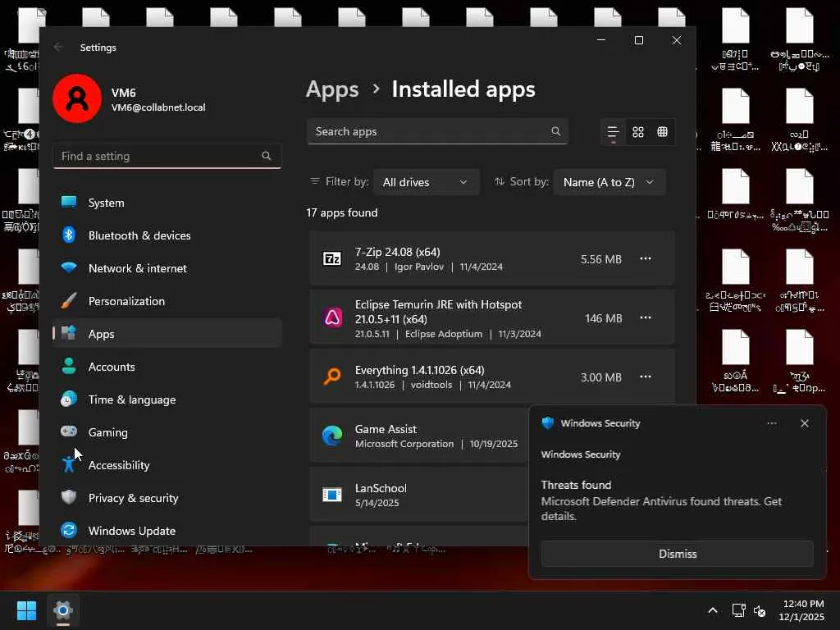Image resolution: width=840 pixels, height=630 pixels.
Task: Open Bluetooth & devices settings
Action: pos(167,235)
